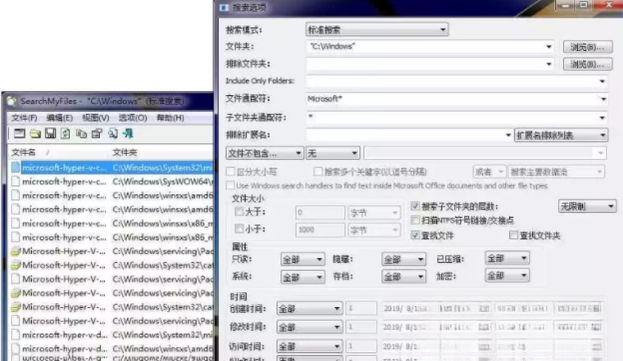Image resolution: width=623 pixels, height=361 pixels.
Task: Click file icon of the highlighted System32 row
Action: tap(15, 168)
